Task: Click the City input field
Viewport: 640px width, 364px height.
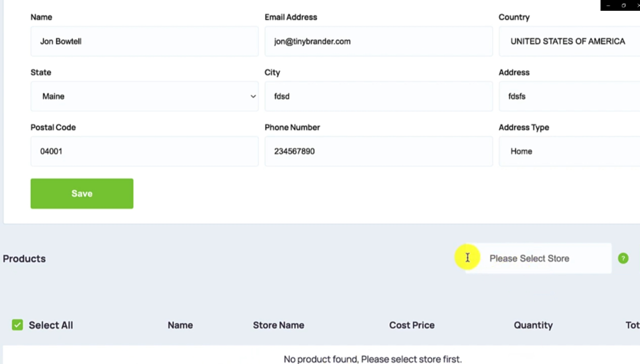Action: (378, 96)
